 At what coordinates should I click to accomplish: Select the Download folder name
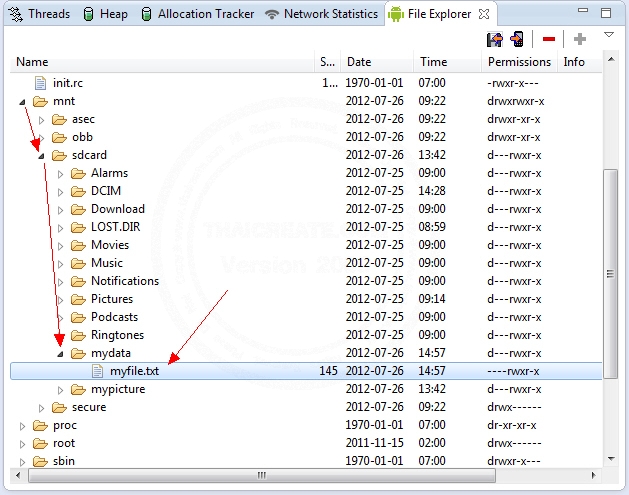click(x=118, y=209)
